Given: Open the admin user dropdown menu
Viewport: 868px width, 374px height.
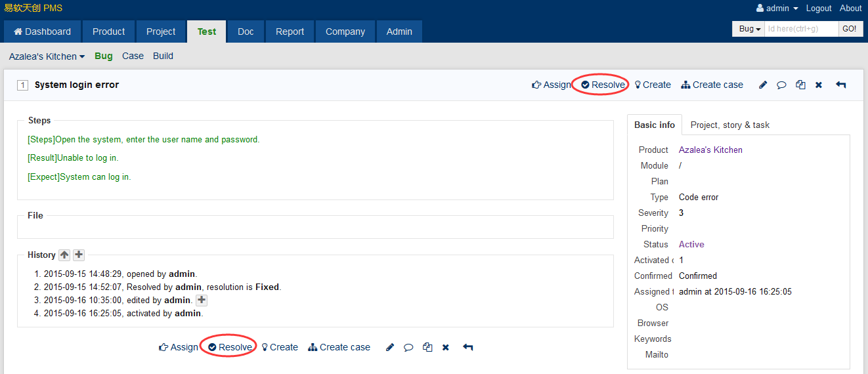Looking at the screenshot, I should [777, 9].
